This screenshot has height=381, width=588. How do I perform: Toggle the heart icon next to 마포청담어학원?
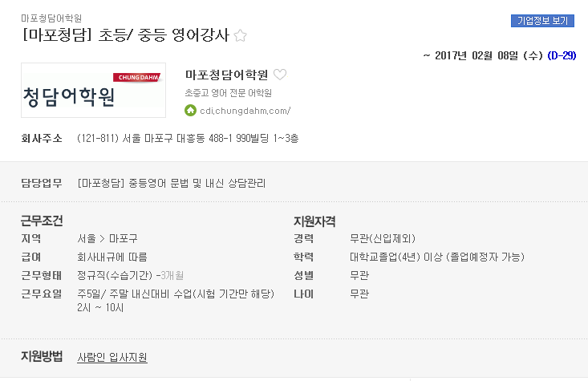coord(280,75)
